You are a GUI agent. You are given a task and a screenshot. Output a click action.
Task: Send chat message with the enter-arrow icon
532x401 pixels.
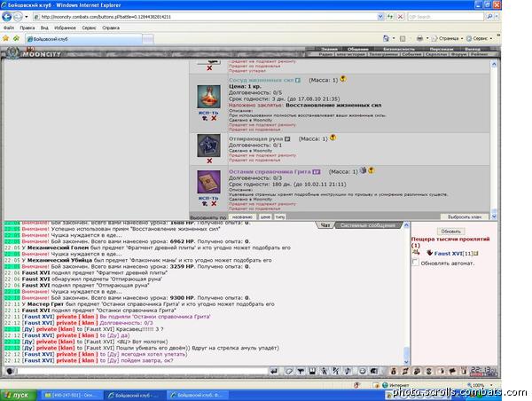(x=274, y=372)
